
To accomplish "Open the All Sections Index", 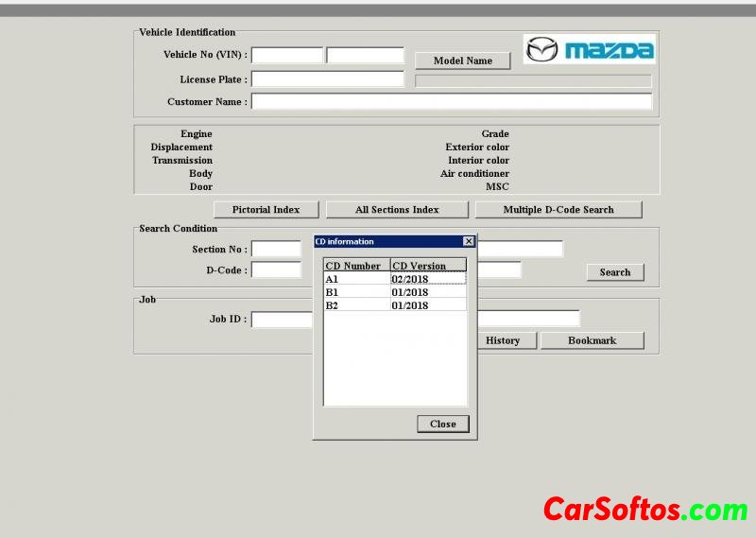I will [x=397, y=210].
